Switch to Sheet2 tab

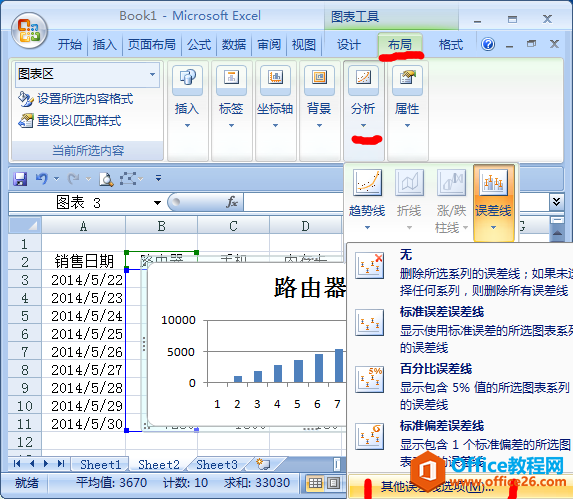tap(159, 464)
